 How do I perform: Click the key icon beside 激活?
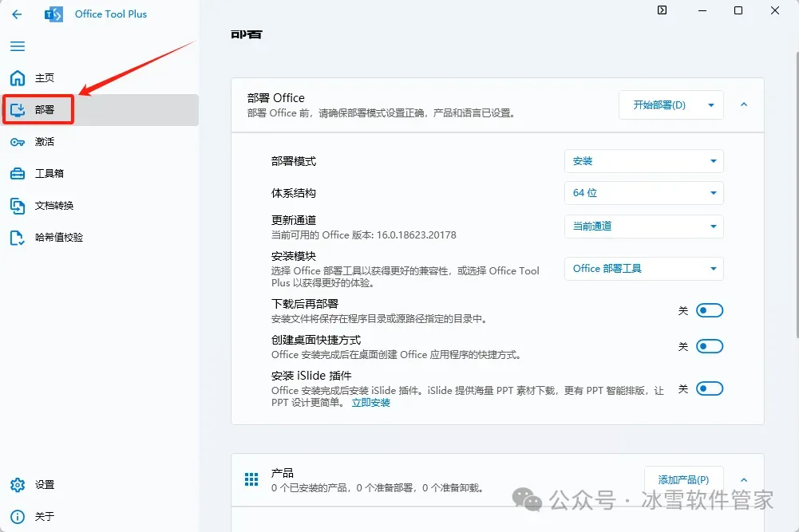tap(18, 142)
